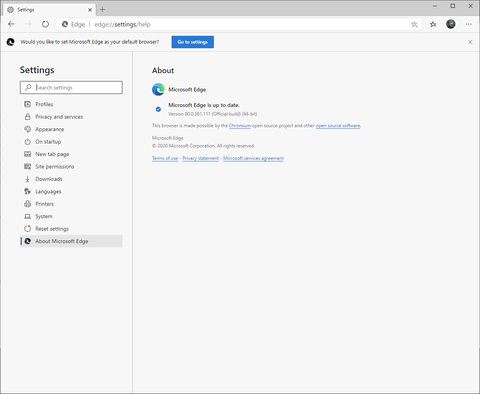The image size is (480, 394).
Task: Close the Settings tab
Action: [x=90, y=10]
